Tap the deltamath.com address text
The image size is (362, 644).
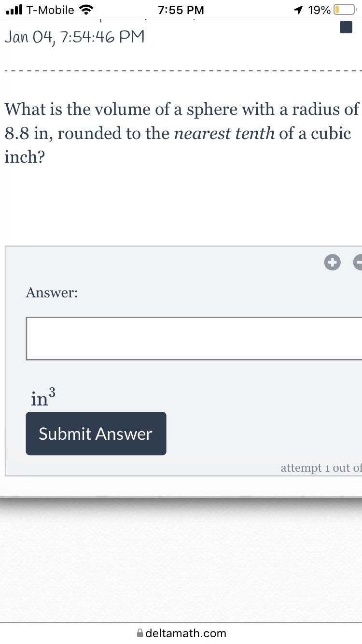[185, 633]
